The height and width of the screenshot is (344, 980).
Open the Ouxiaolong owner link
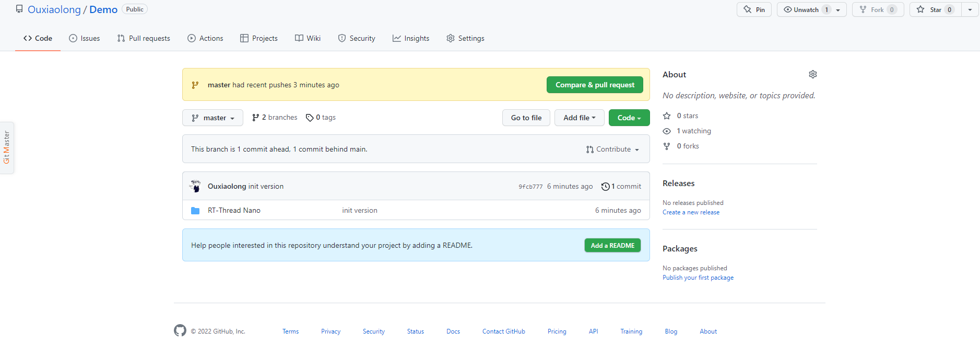[x=54, y=9]
